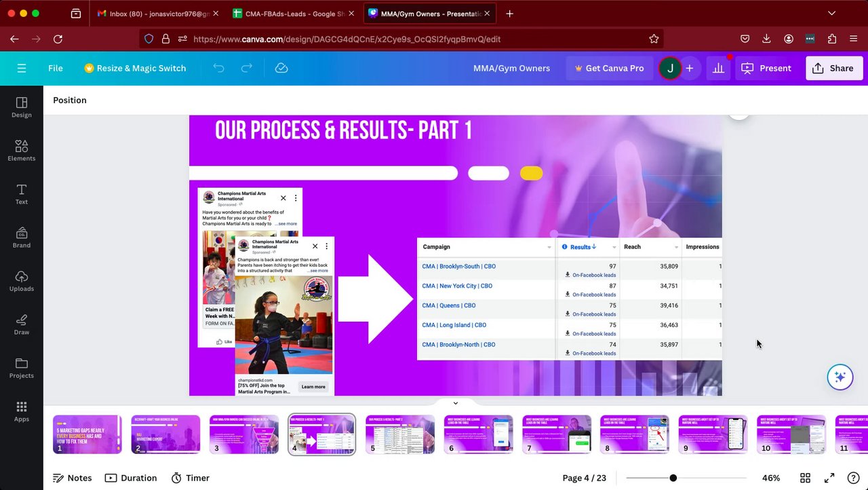Open grid view of pages

point(805,478)
